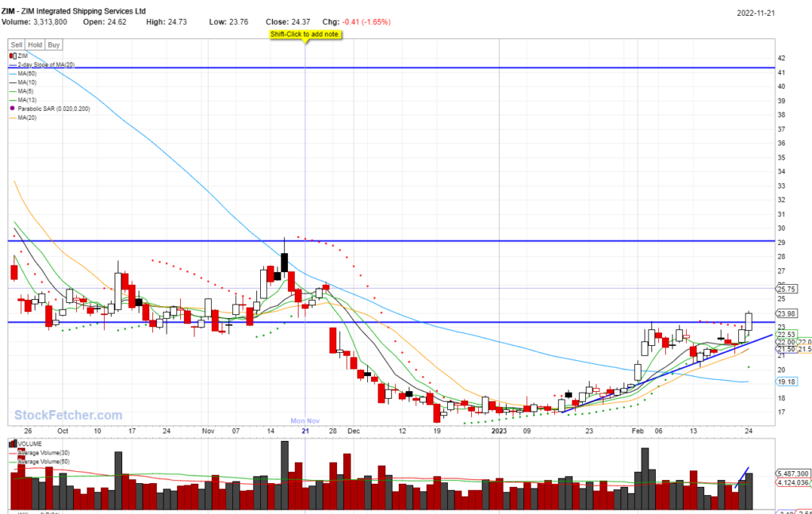The height and width of the screenshot is (514, 812).
Task: Click the 22.53 green moving average label
Action: (x=786, y=334)
